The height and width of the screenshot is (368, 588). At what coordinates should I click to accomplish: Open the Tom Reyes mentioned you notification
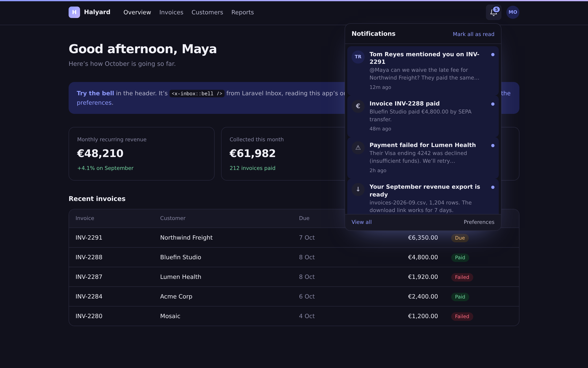(423, 71)
